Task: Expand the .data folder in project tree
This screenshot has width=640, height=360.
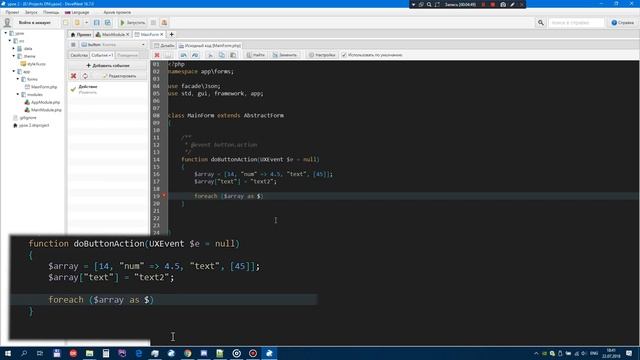Action: click(x=13, y=49)
